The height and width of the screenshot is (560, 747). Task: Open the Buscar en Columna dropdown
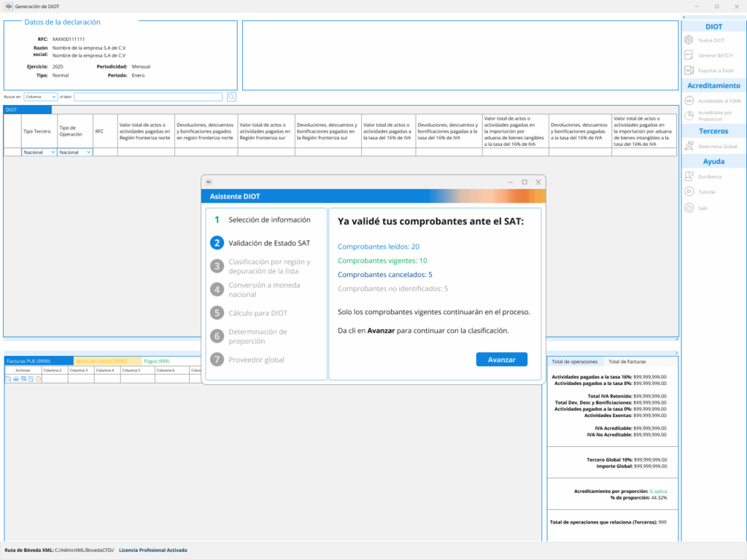click(40, 96)
